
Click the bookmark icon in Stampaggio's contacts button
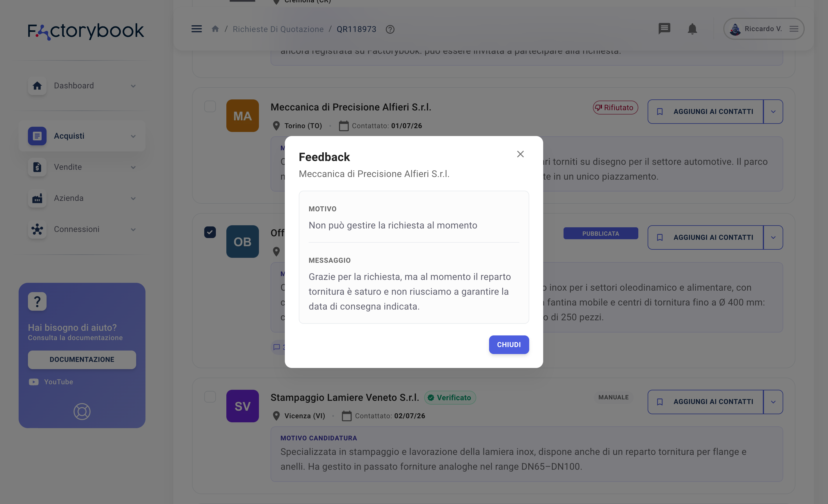pos(660,402)
